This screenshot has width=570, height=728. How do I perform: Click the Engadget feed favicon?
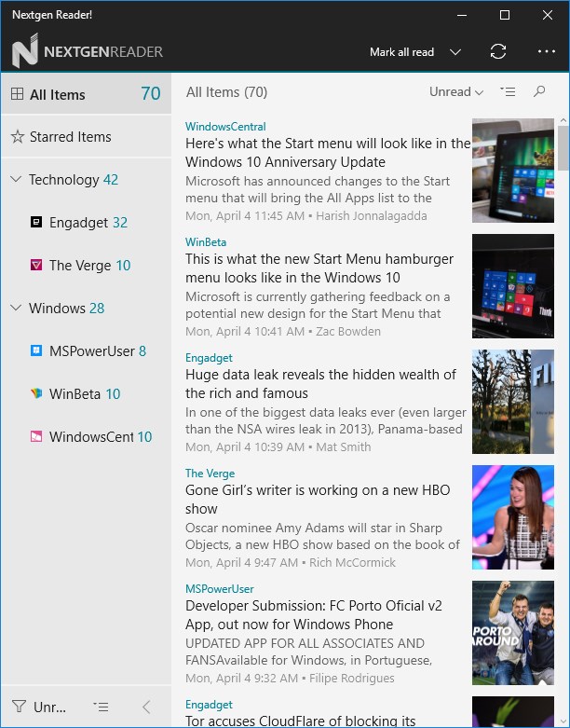click(x=36, y=222)
